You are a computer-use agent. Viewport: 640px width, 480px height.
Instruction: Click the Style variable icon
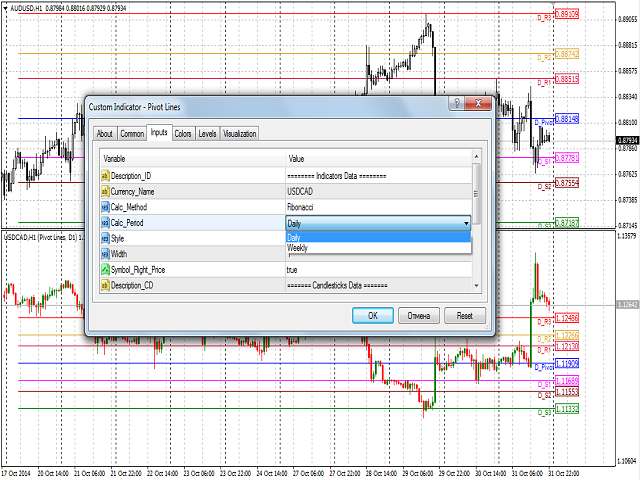click(105, 238)
